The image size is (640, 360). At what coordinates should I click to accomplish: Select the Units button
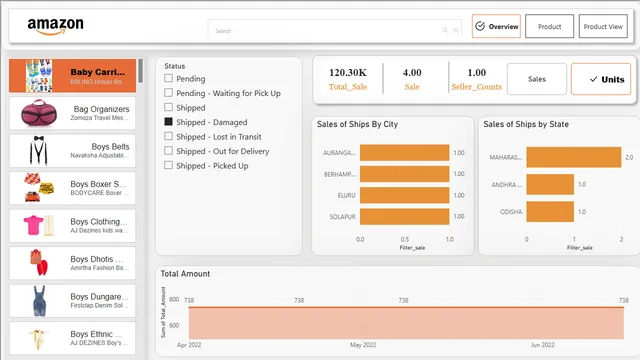601,79
